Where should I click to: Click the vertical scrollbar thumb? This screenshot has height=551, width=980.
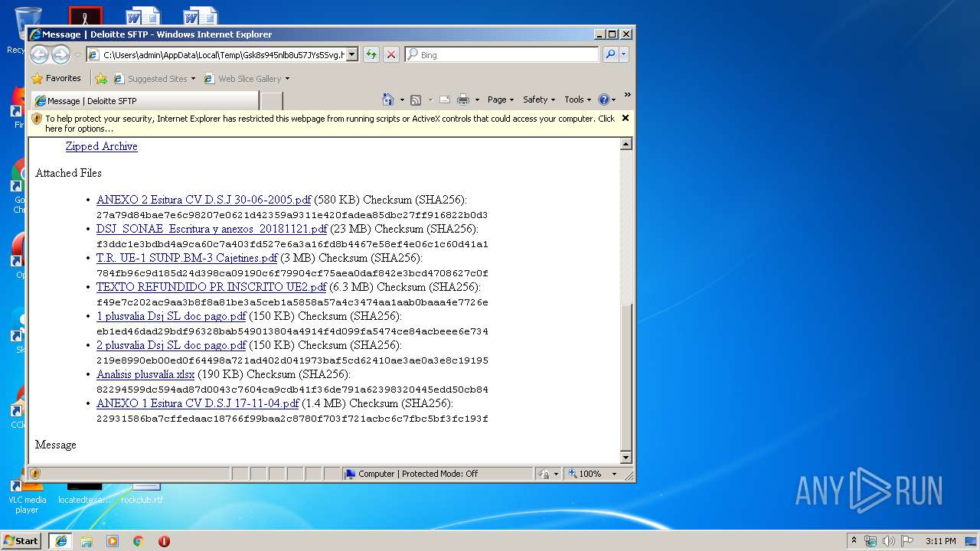(x=626, y=377)
